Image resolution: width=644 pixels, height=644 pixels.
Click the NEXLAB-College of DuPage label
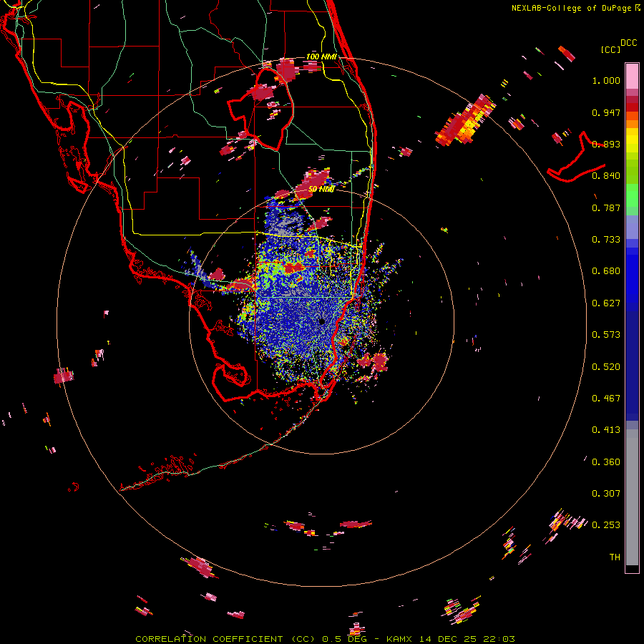pos(572,8)
